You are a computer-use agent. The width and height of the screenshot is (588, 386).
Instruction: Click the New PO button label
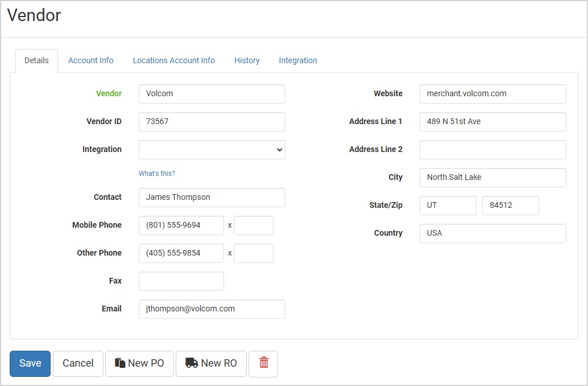pyautogui.click(x=146, y=363)
